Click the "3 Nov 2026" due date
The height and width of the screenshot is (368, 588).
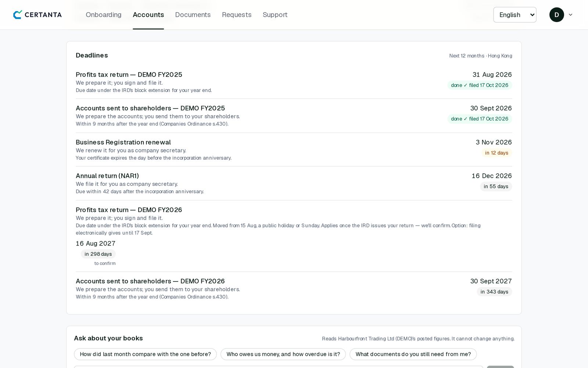[x=494, y=142]
